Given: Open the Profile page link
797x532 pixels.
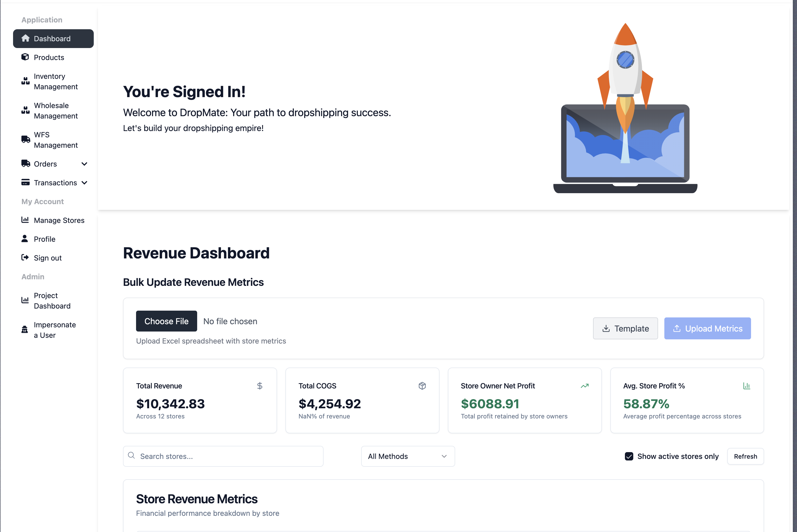Looking at the screenshot, I should pyautogui.click(x=53, y=239).
